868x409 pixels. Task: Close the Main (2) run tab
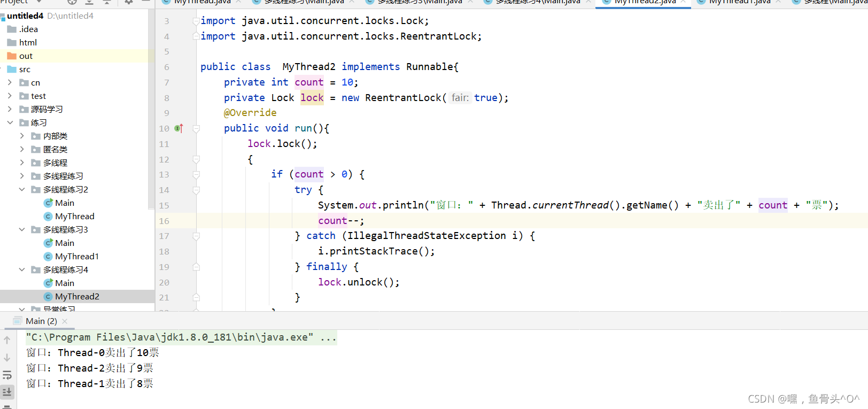click(65, 321)
